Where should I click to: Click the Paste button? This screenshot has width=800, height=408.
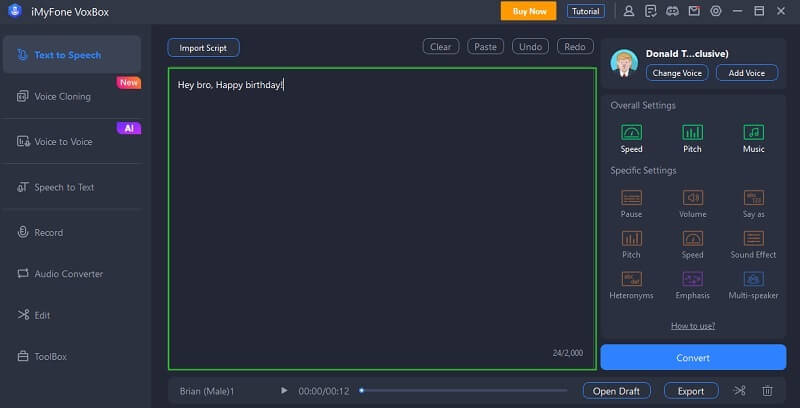pos(485,46)
